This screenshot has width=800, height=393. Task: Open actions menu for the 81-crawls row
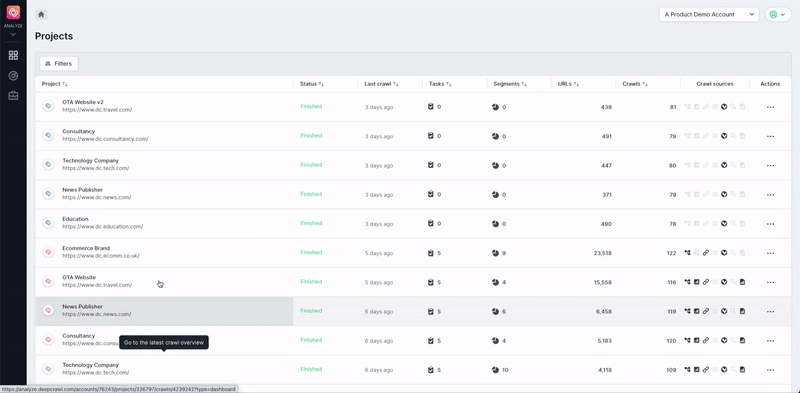pyautogui.click(x=770, y=107)
